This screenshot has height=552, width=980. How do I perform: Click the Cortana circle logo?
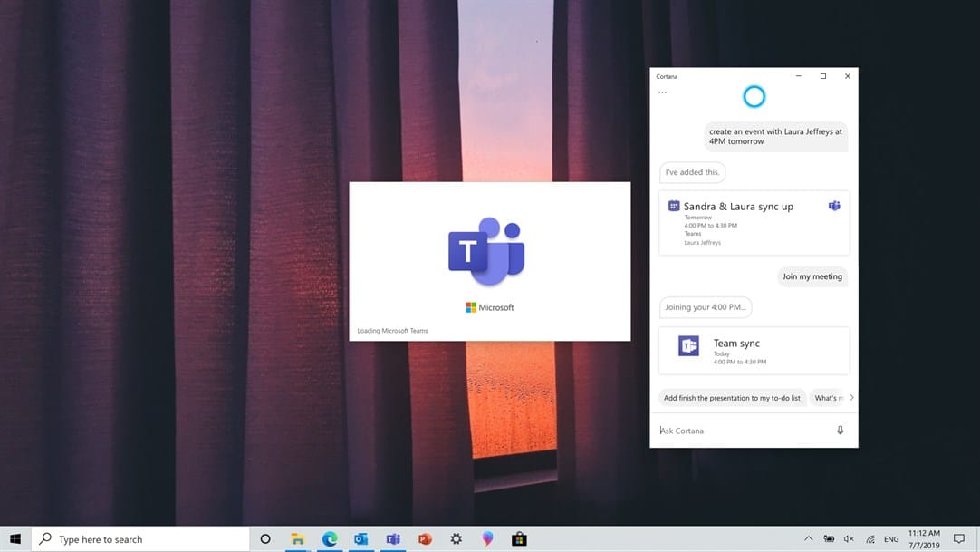coord(754,96)
